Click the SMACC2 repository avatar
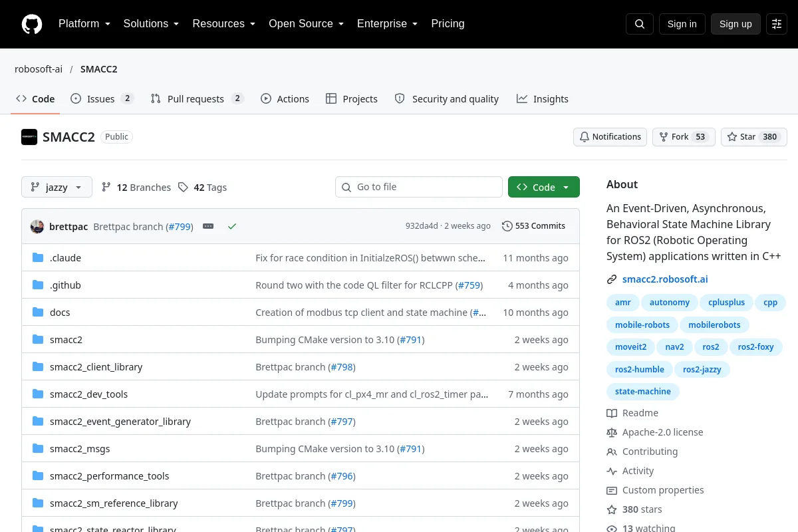Image resolution: width=798 pixels, height=532 pixels. pyautogui.click(x=29, y=137)
